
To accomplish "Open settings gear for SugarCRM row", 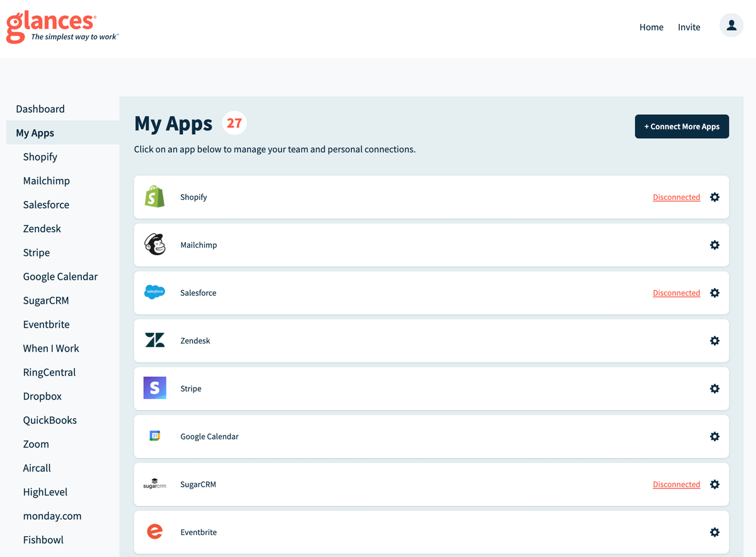I will click(x=714, y=485).
